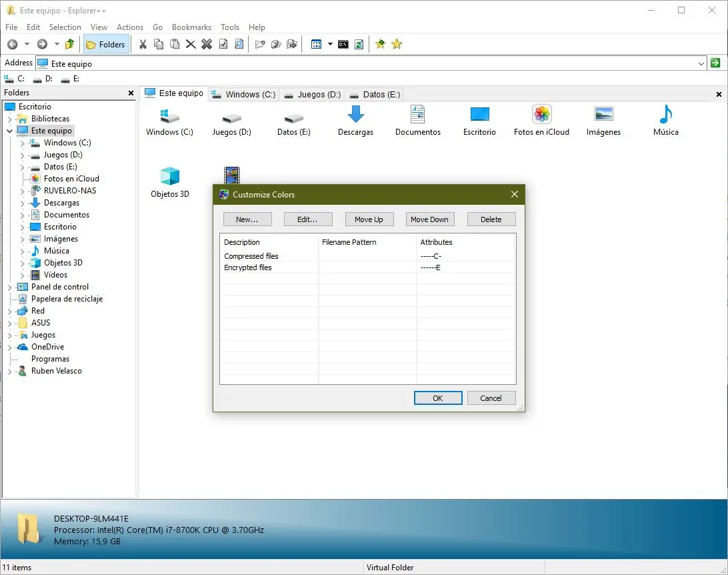
Task: Open the Bookmarks menu
Action: [191, 27]
